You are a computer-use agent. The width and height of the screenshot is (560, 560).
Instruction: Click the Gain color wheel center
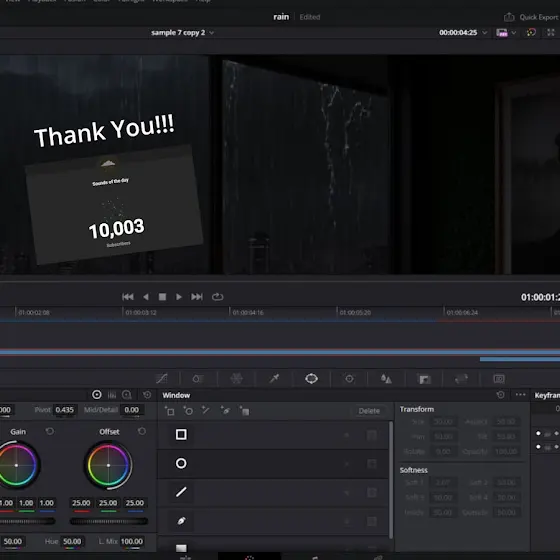click(x=16, y=465)
